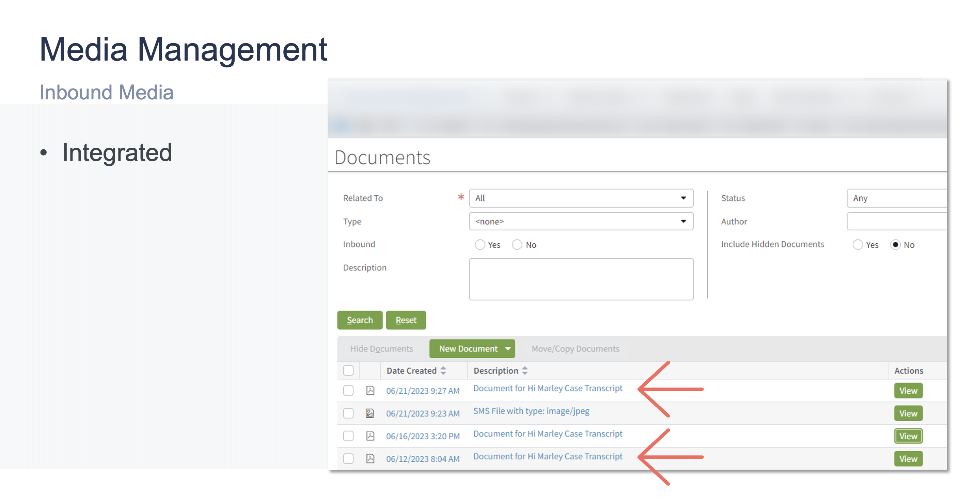Click image file icon for SMS File row
This screenshot has width=980, height=503.
point(370,413)
